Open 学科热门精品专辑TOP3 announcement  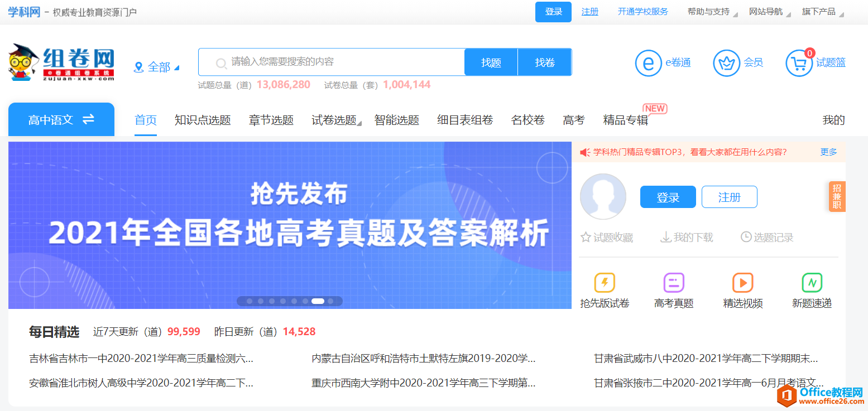[x=690, y=152]
